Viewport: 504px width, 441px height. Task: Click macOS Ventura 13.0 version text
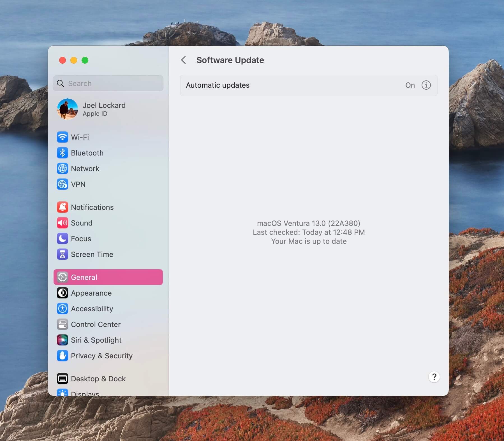(309, 223)
